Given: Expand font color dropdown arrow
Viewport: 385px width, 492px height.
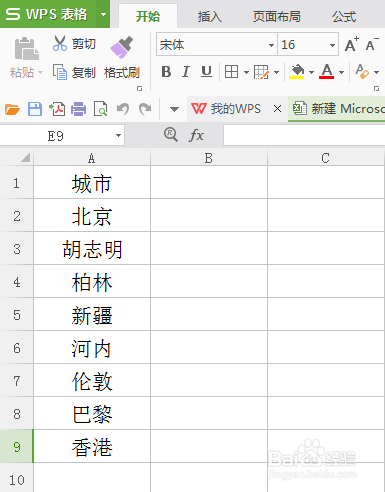Looking at the screenshot, I should (x=341, y=72).
